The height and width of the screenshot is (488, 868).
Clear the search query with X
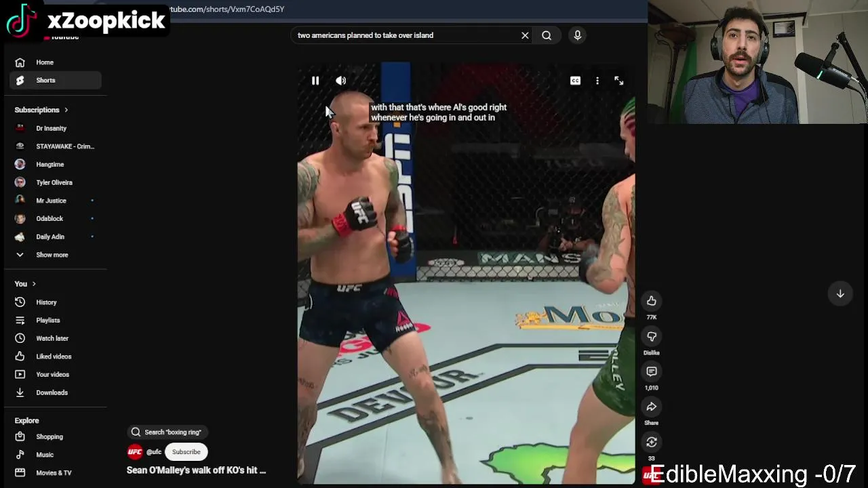525,35
